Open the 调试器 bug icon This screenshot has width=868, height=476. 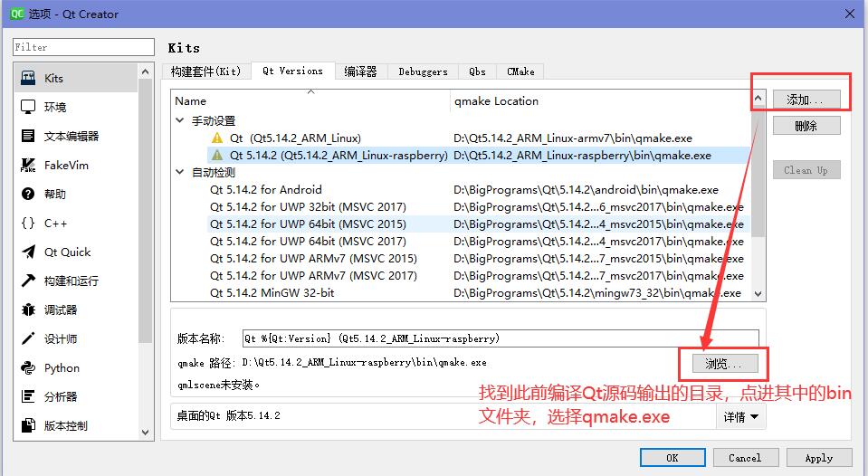28,310
